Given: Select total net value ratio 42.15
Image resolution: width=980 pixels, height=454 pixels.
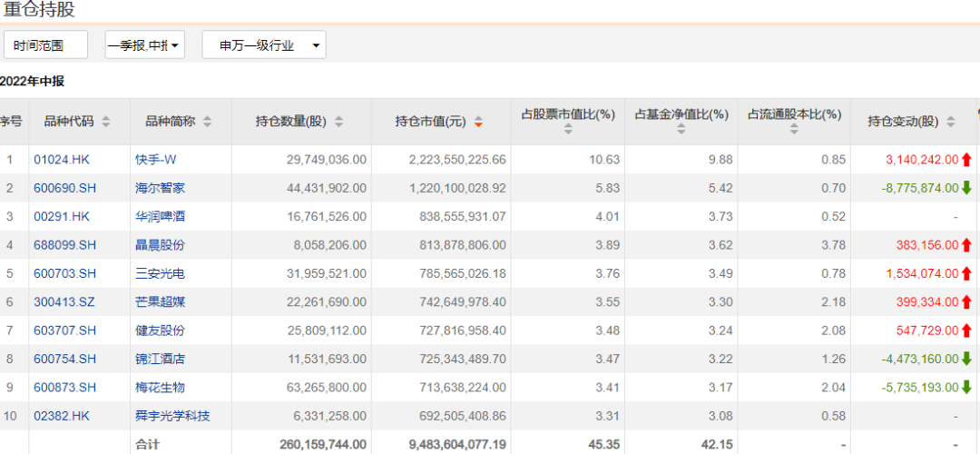Looking at the screenshot, I should (719, 445).
